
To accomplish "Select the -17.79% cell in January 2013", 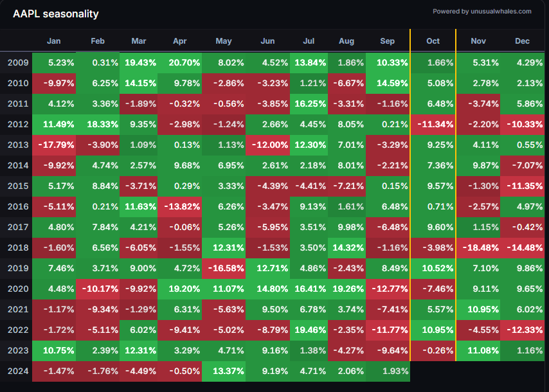I will point(54,145).
